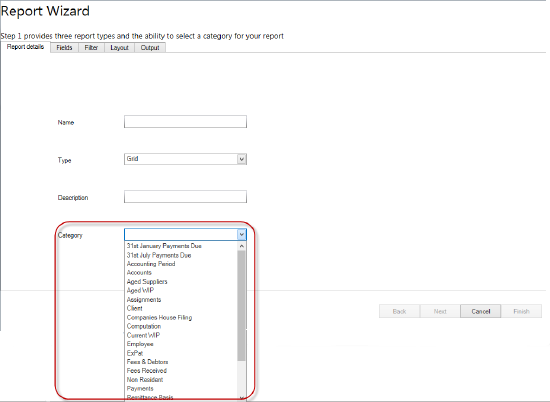The image size is (550, 402).
Task: Click the Description input field
Action: 185,196
